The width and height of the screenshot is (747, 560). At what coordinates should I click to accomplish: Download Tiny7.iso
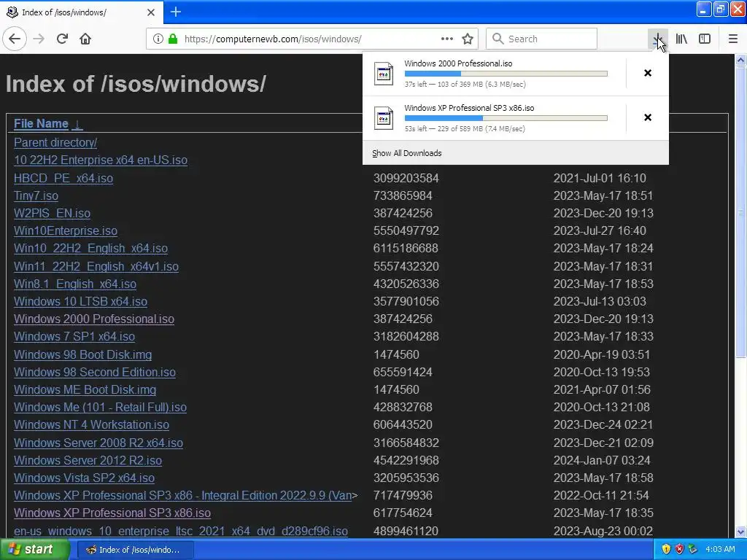click(x=36, y=195)
